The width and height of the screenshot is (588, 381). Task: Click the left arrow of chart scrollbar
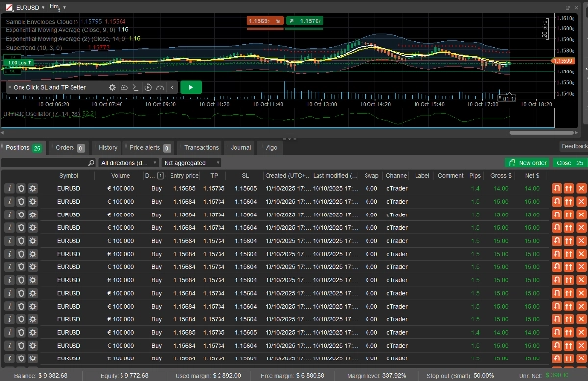[x=3, y=133]
